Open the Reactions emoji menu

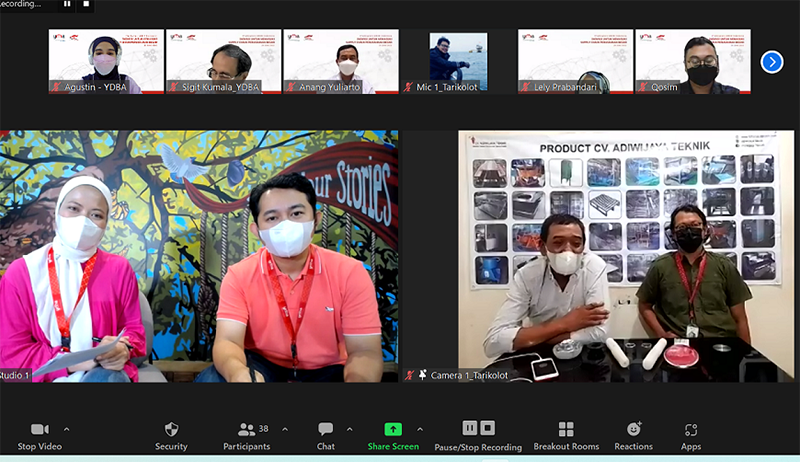633,429
